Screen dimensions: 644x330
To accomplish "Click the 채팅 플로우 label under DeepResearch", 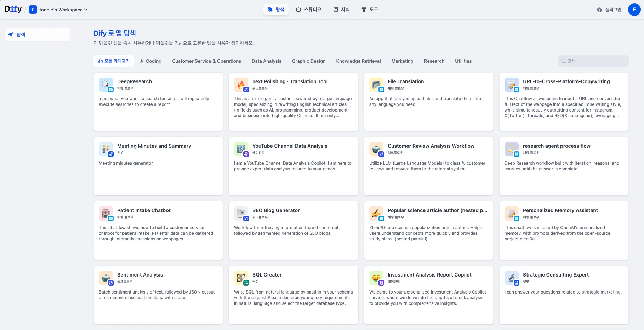I will click(125, 89).
